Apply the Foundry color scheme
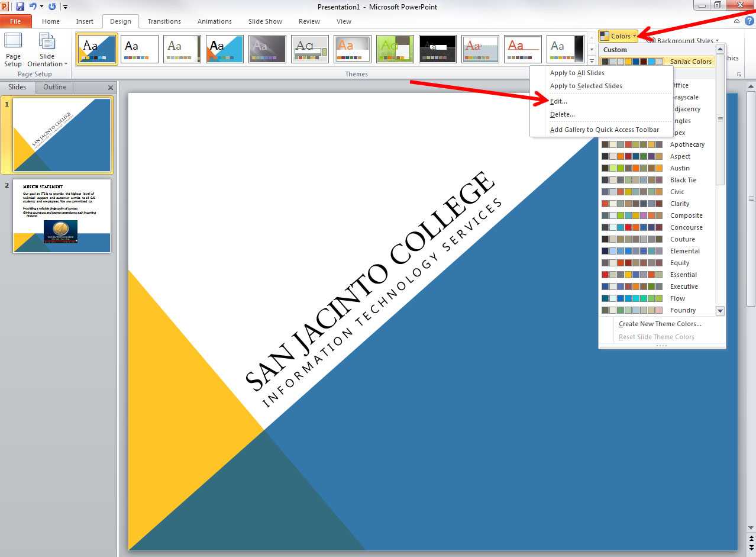This screenshot has height=557, width=756. (x=657, y=310)
